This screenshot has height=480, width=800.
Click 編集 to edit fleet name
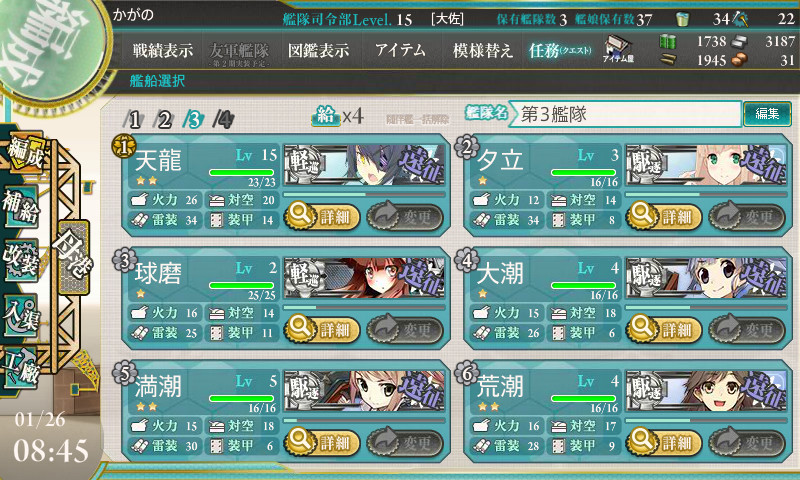(767, 114)
